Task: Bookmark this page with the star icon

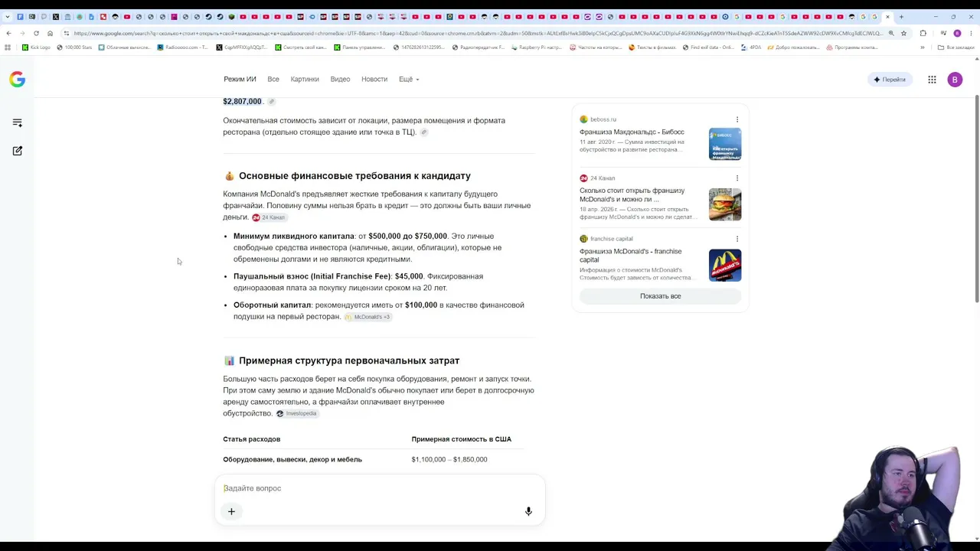Action: pyautogui.click(x=903, y=33)
